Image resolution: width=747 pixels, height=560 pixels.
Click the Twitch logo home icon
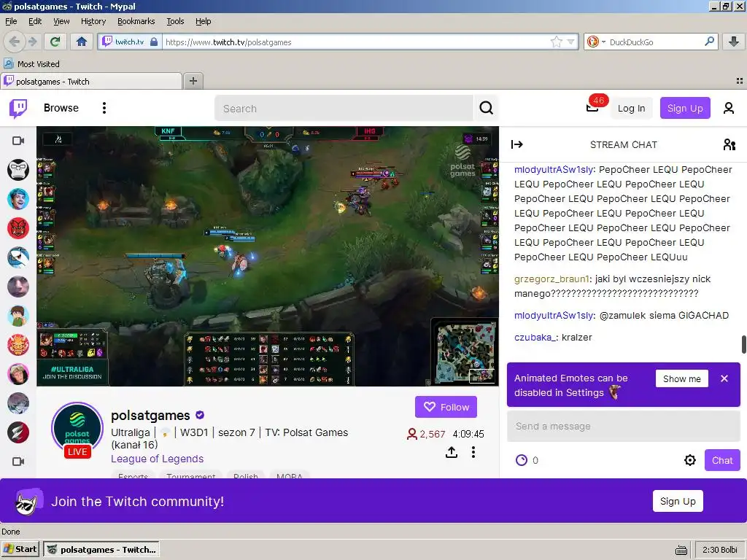tap(18, 108)
